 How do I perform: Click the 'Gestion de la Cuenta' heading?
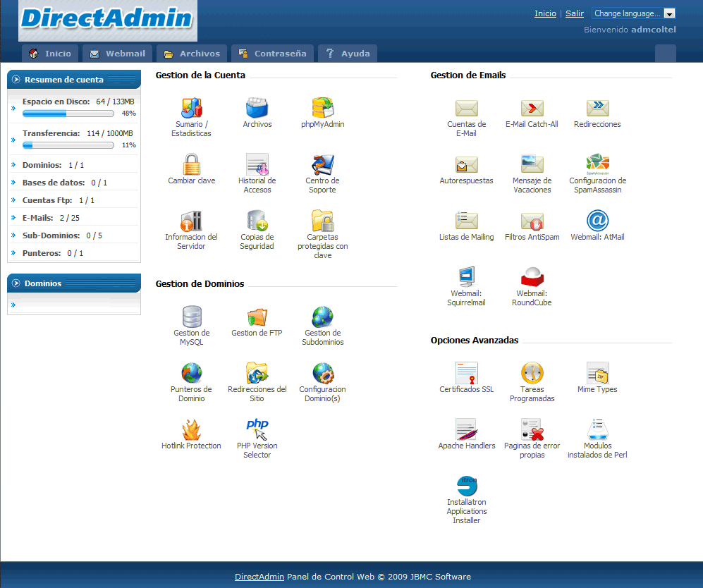click(x=200, y=75)
